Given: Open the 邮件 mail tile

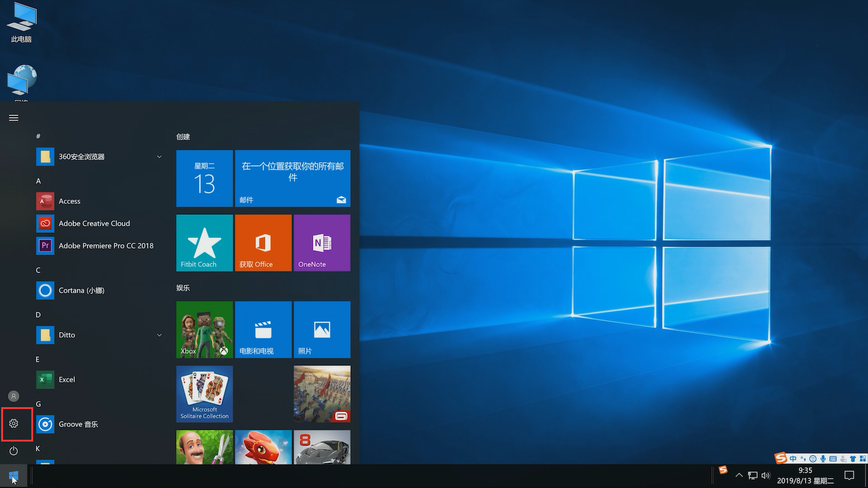Looking at the screenshot, I should [292, 179].
